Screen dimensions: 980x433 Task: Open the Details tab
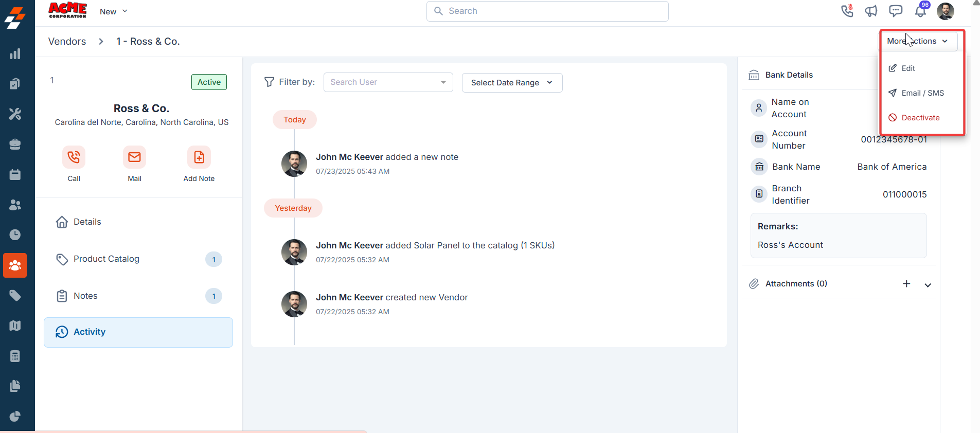tap(138, 222)
